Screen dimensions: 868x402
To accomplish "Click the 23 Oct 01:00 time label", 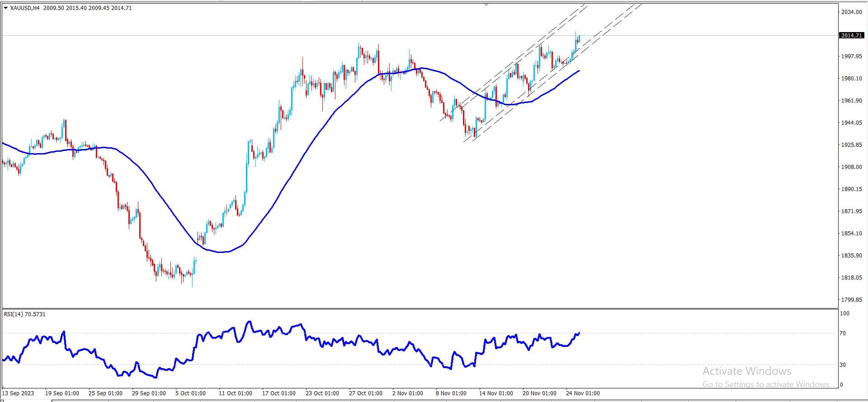I will [322, 393].
